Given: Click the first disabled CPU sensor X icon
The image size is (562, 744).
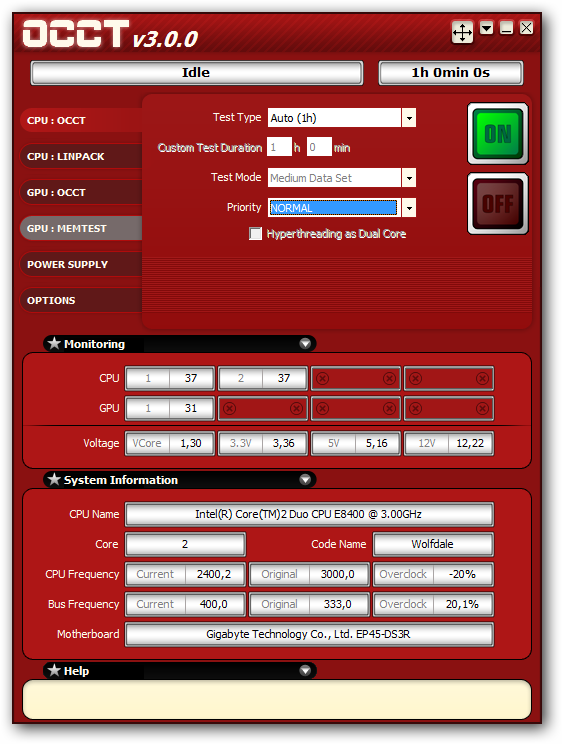Looking at the screenshot, I should [x=322, y=378].
